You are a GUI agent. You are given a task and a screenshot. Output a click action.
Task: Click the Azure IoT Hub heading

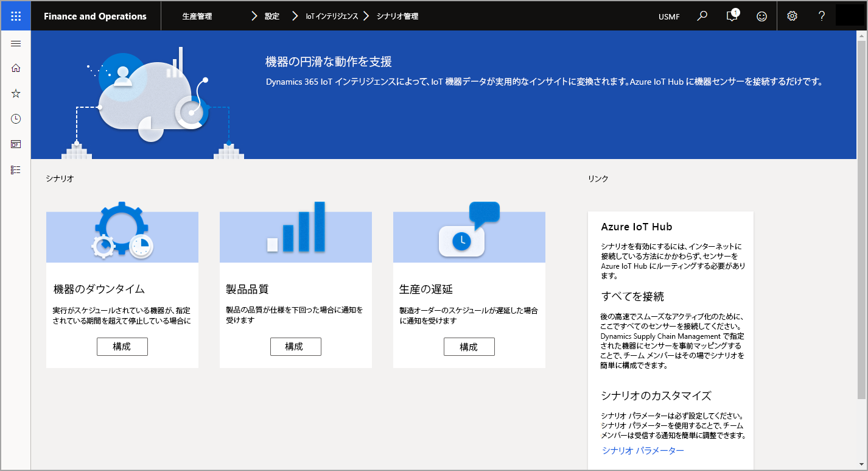tap(637, 227)
